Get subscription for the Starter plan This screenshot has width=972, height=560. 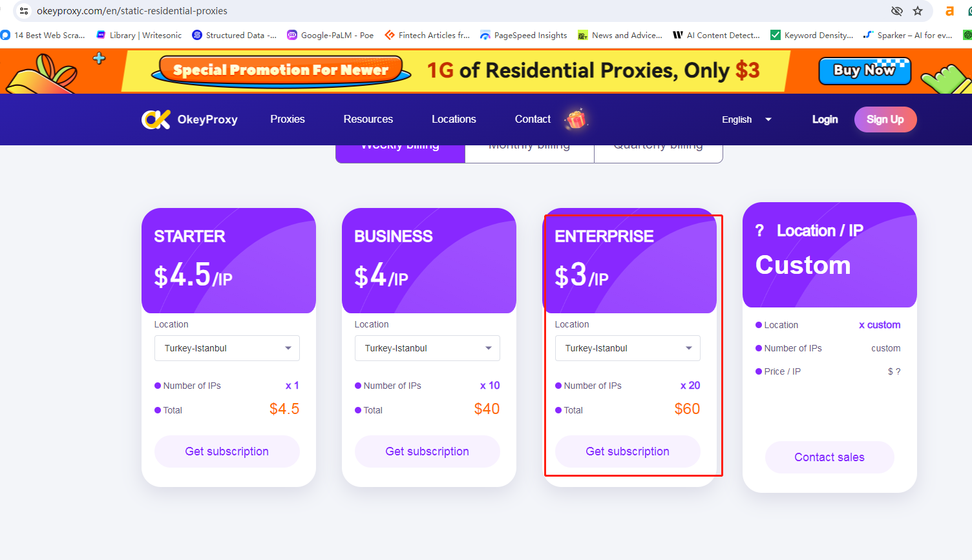(227, 451)
